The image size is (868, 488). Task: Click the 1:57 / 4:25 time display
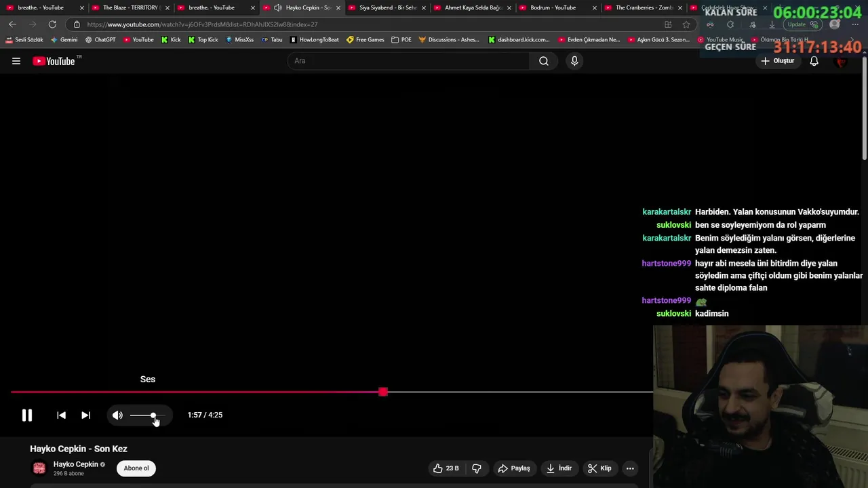pos(205,415)
